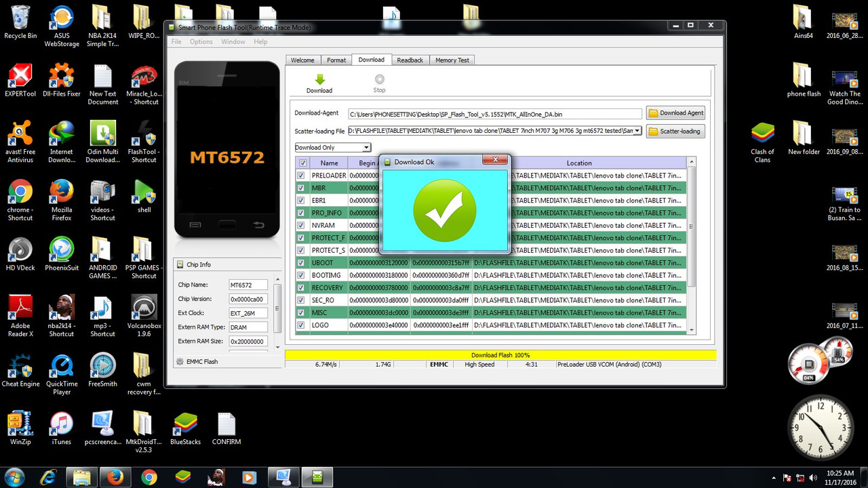The image size is (868, 488).
Task: Click the Scatter-loading browse button
Action: tap(675, 131)
